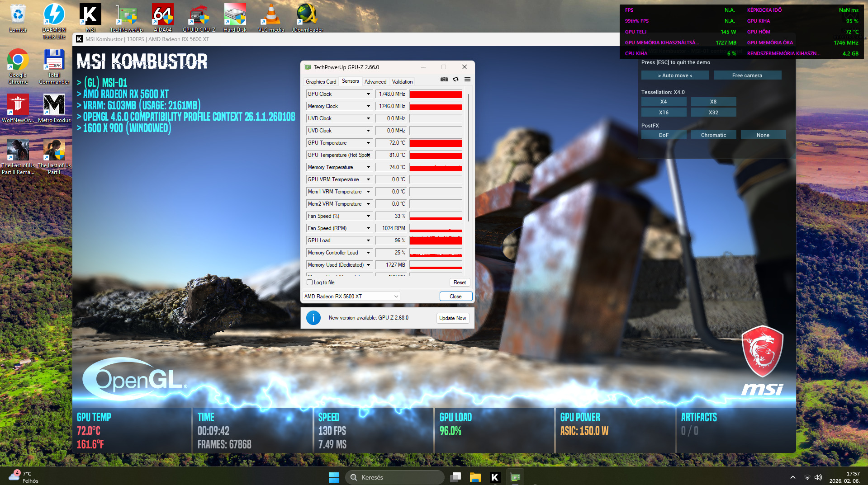Open the Lomtár recycle bin icon

(x=18, y=18)
